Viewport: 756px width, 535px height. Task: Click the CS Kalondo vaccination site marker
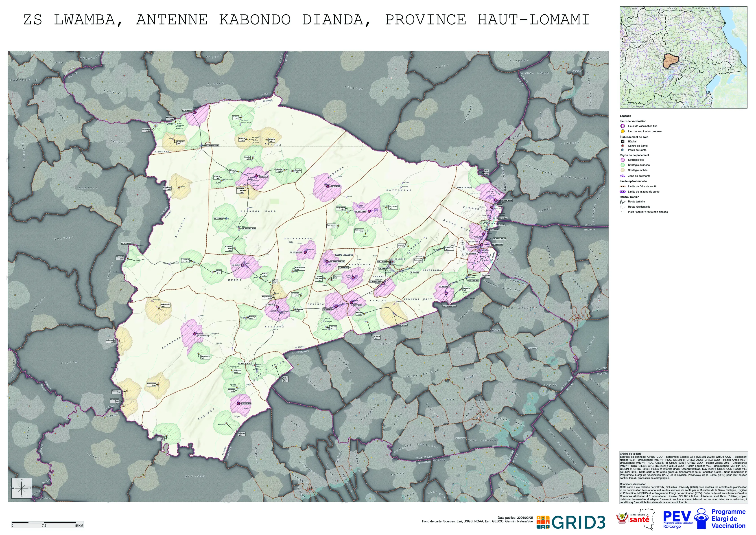tap(238, 403)
